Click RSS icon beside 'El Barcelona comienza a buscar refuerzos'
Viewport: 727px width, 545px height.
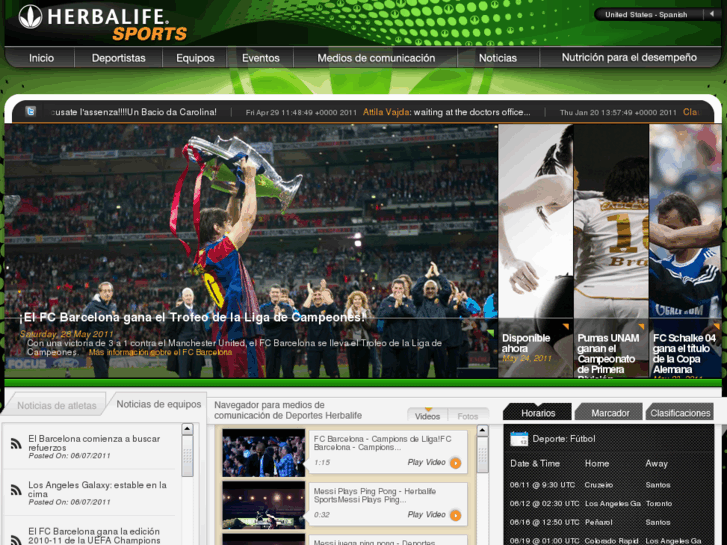pos(16,444)
